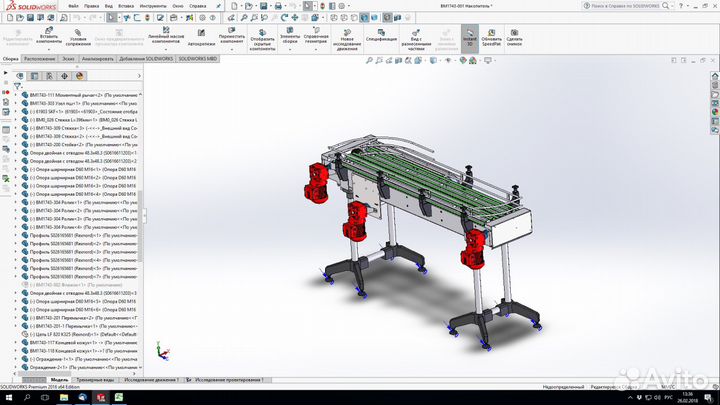
Task: Open the Bill of Materials (Спецификация) tool
Action: 381,33
